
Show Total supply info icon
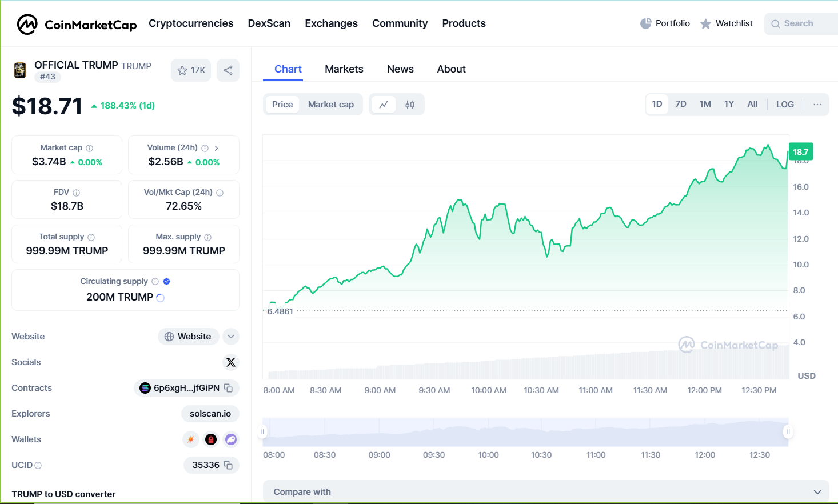(91, 237)
